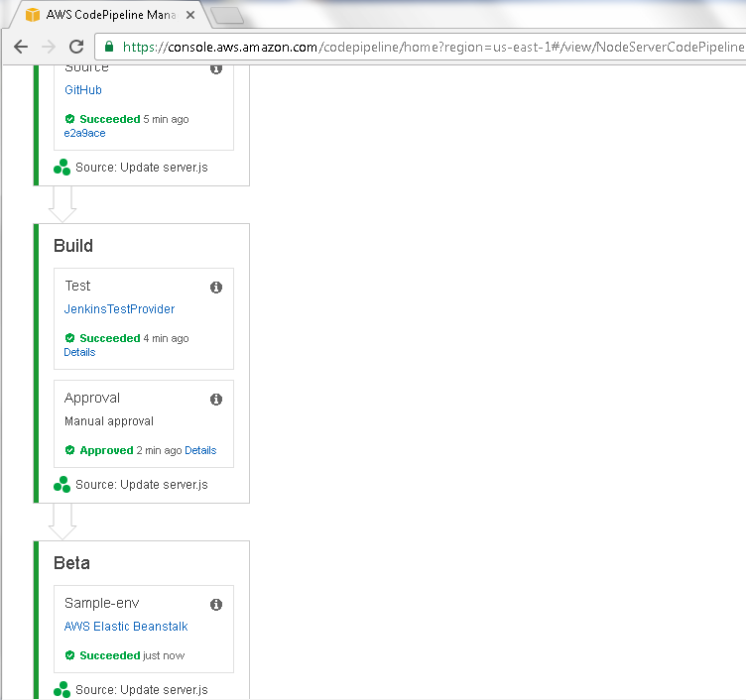Click the Approved check icon
The height and width of the screenshot is (700, 746).
(69, 450)
